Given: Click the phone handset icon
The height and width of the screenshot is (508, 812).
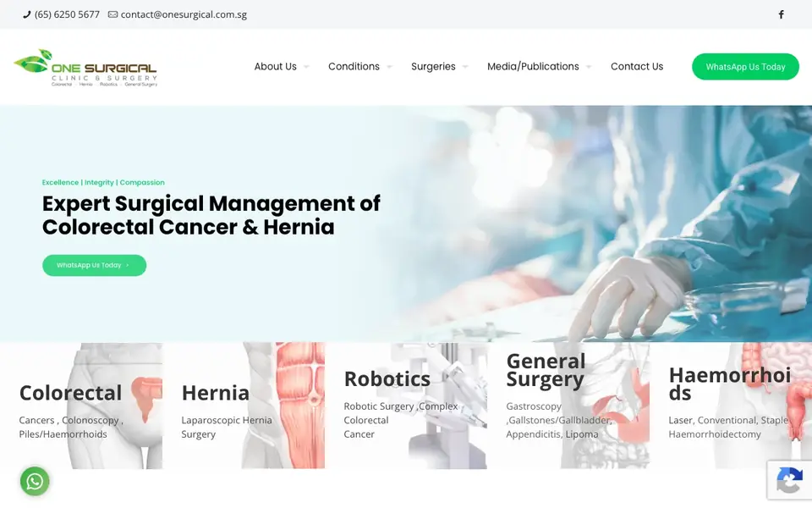Looking at the screenshot, I should point(26,14).
